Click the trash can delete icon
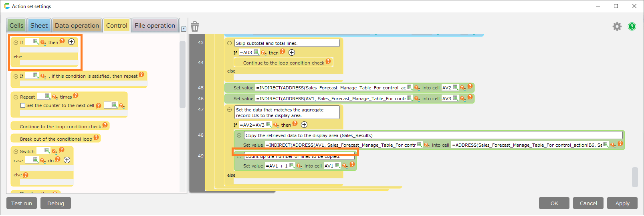The height and width of the screenshot is (216, 644). (x=195, y=26)
